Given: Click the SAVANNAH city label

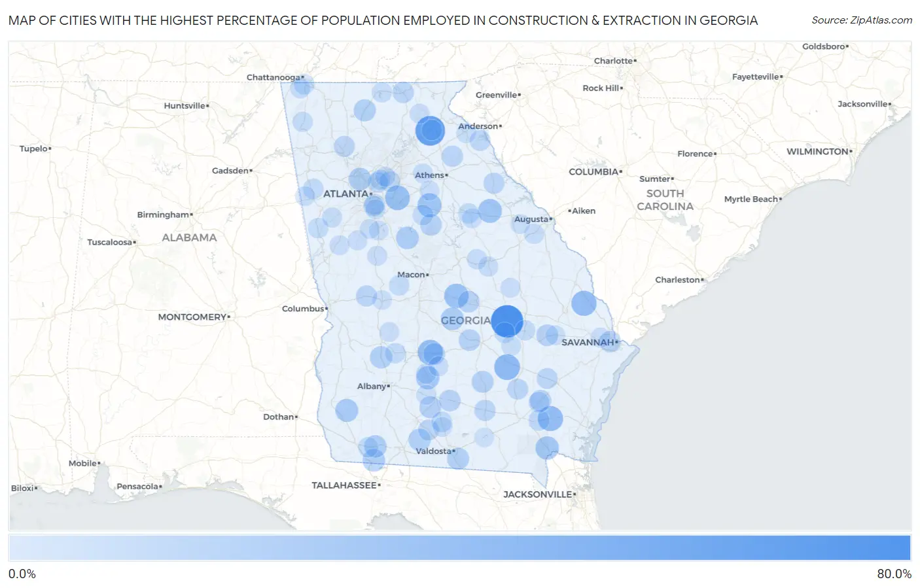Looking at the screenshot, I should click(588, 342).
